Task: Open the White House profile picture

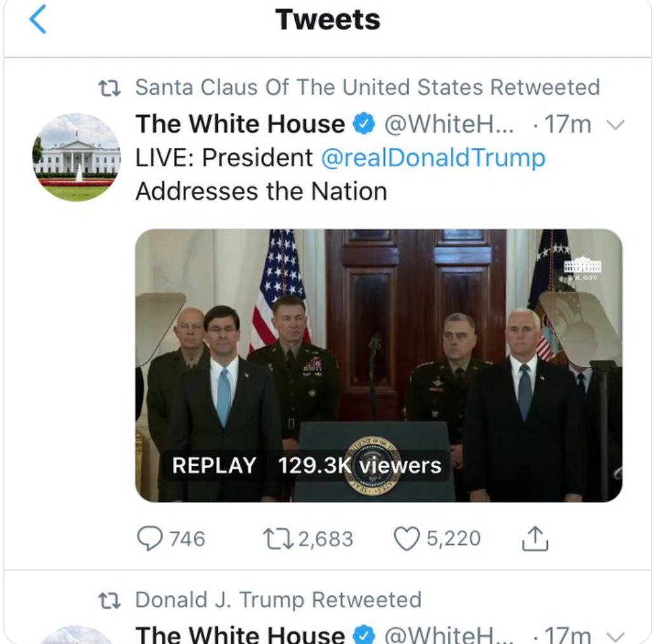Action: tap(76, 157)
